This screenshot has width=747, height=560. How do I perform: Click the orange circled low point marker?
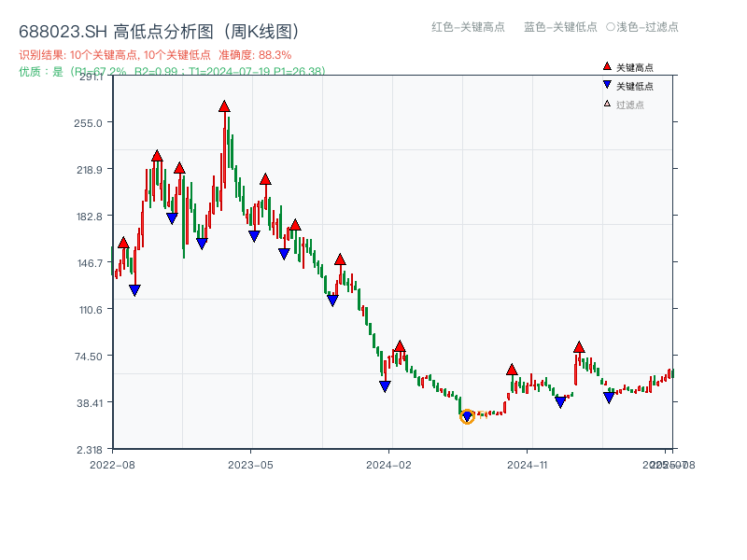(x=467, y=416)
